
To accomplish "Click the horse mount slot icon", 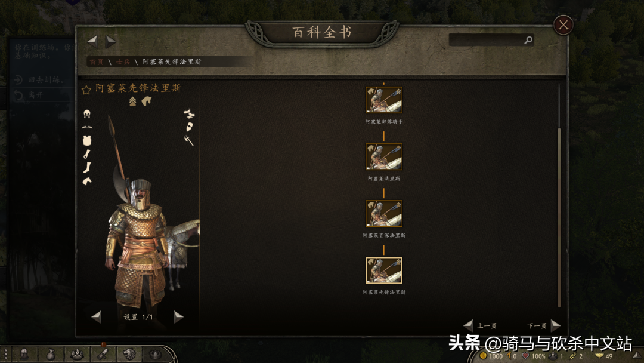I will (x=86, y=181).
